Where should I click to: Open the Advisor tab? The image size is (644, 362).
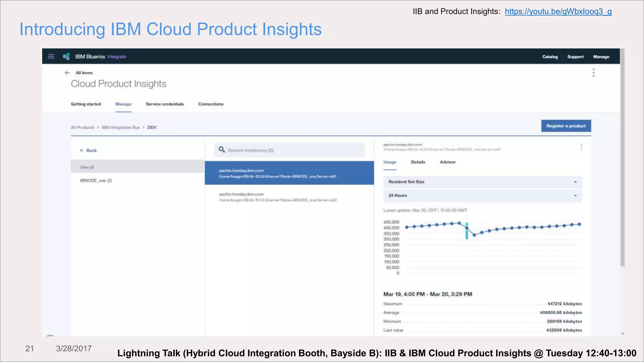click(447, 162)
